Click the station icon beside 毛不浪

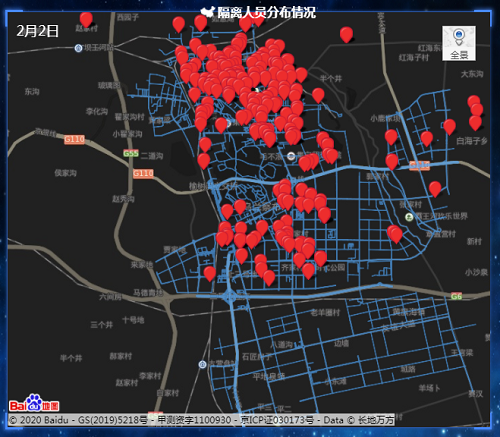(291, 156)
